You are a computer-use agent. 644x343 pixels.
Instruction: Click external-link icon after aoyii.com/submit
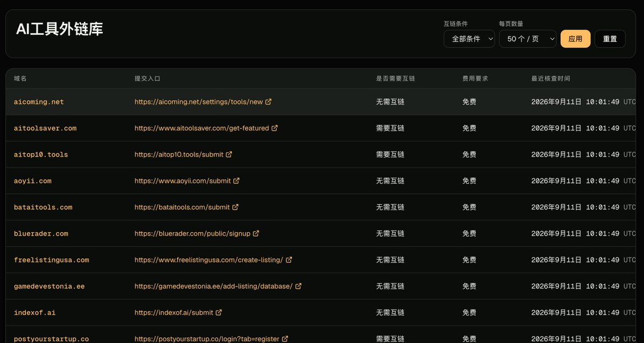pyautogui.click(x=236, y=181)
